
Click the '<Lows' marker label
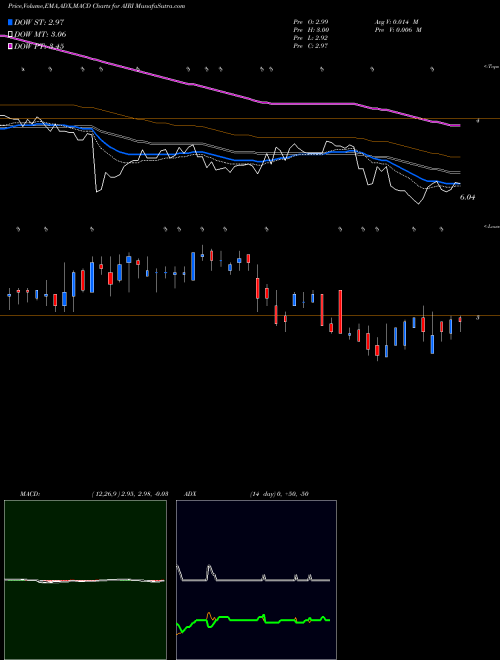point(492,226)
